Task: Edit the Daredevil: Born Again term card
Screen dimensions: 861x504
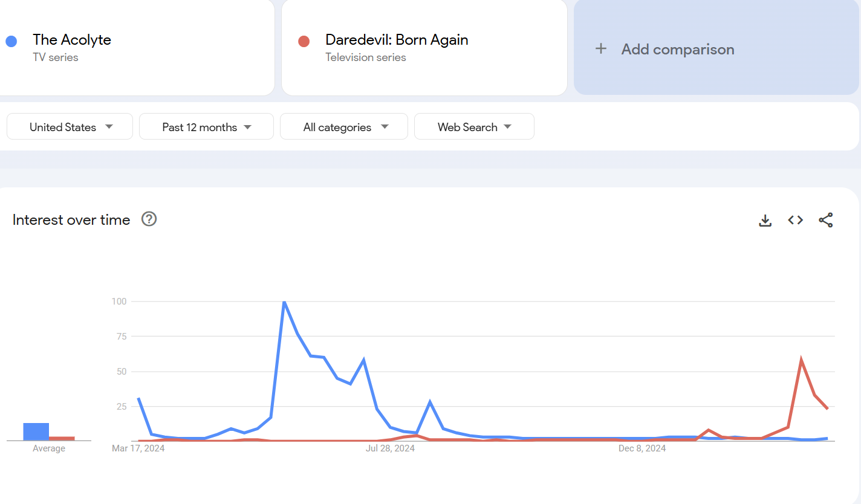Action: 424,47
